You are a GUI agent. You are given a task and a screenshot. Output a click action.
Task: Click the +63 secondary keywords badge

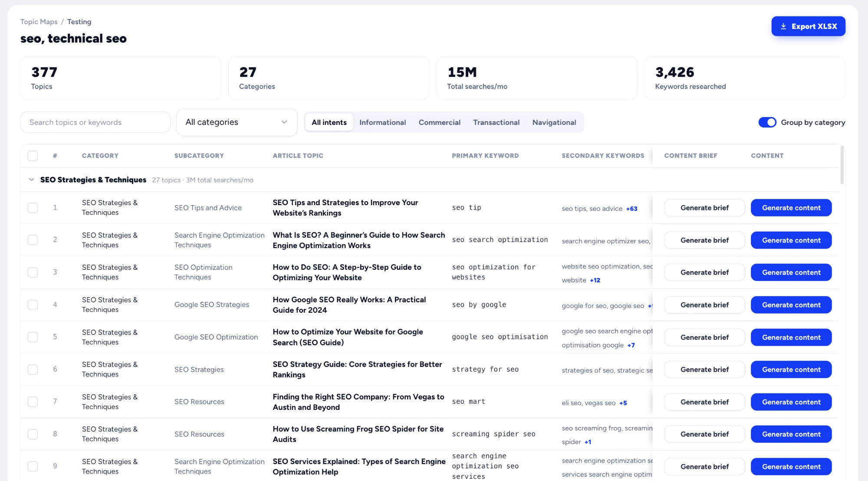pyautogui.click(x=631, y=209)
